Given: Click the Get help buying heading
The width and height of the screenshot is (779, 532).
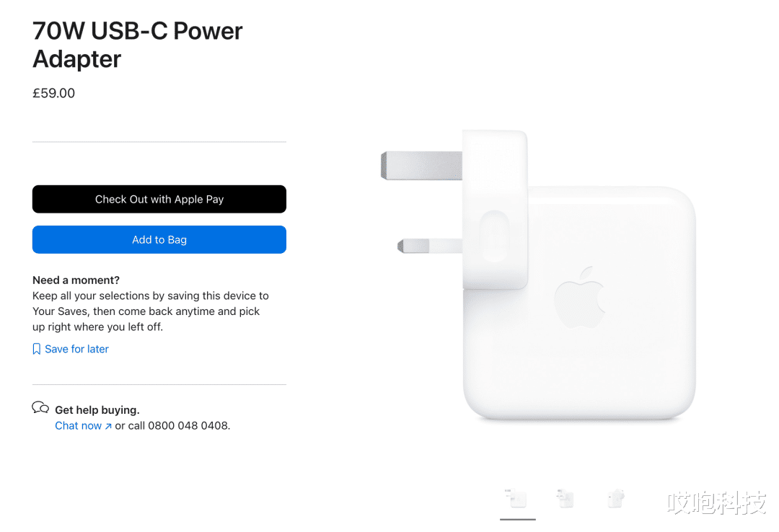Looking at the screenshot, I should pos(97,409).
